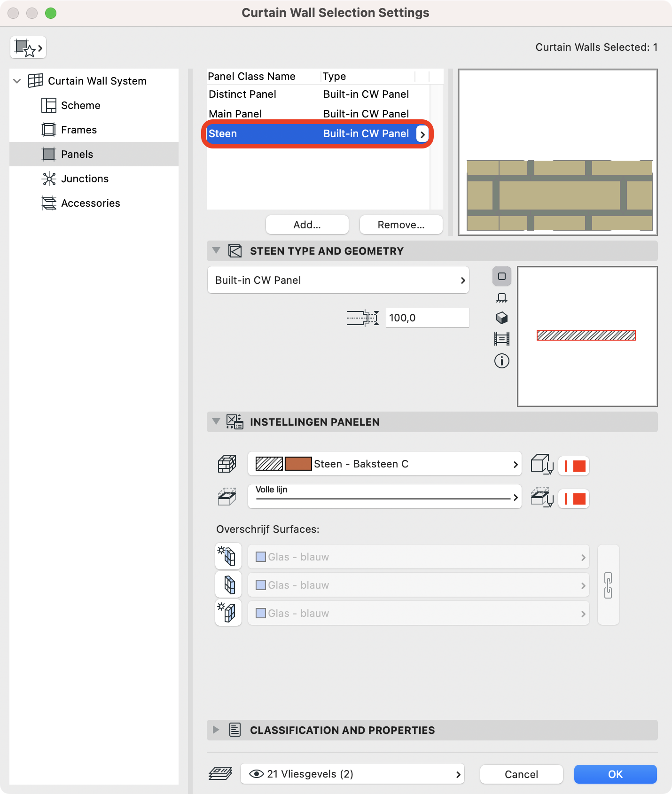Click the Steen panel class row

pyautogui.click(x=318, y=133)
